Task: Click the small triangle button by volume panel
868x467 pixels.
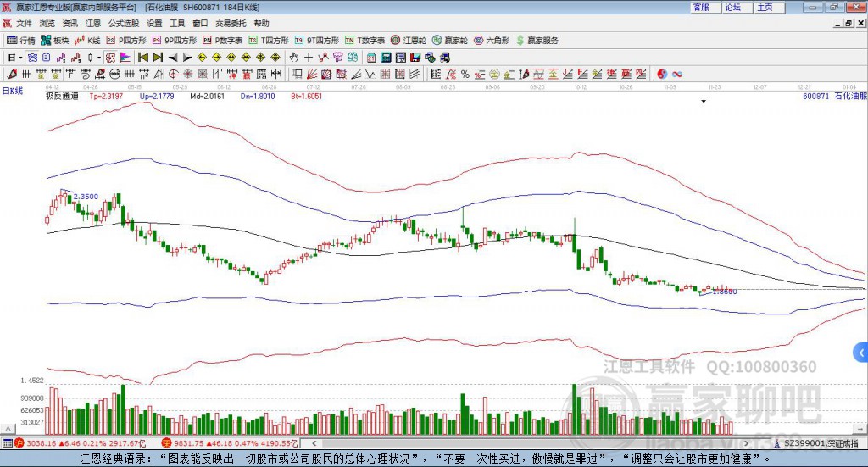Action: [8, 429]
